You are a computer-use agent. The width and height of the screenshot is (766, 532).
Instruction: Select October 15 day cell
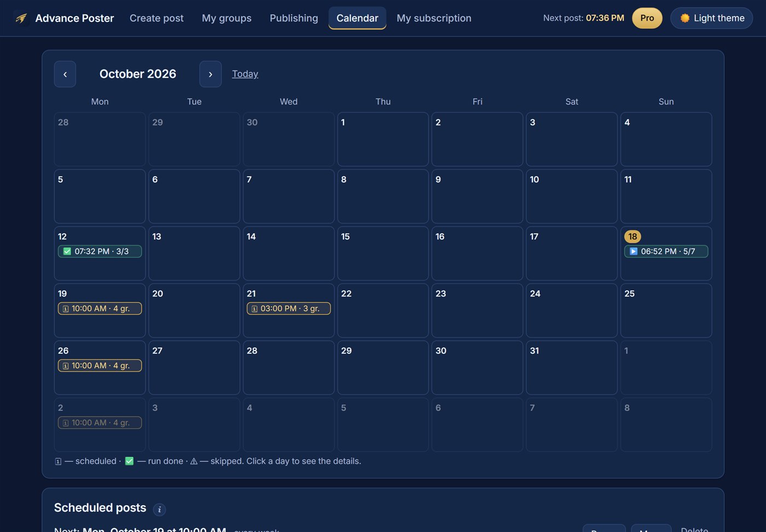pyautogui.click(x=383, y=254)
